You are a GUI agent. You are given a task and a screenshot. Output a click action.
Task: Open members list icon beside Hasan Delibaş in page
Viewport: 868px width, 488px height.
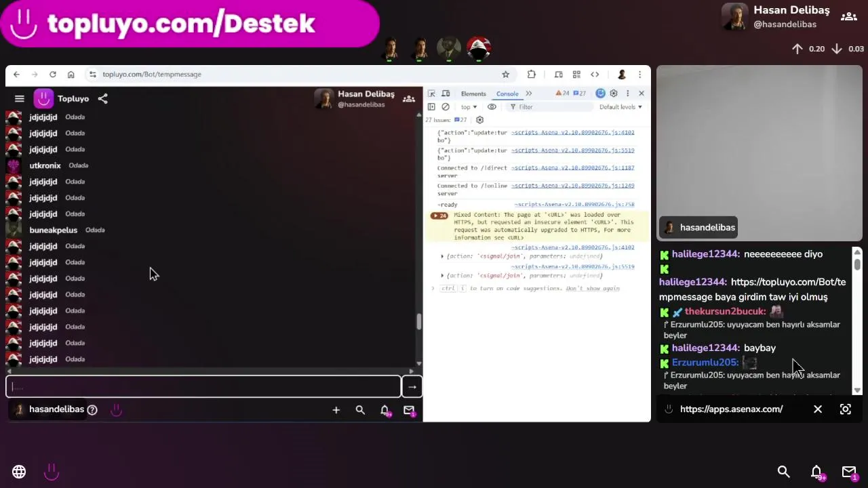409,99
